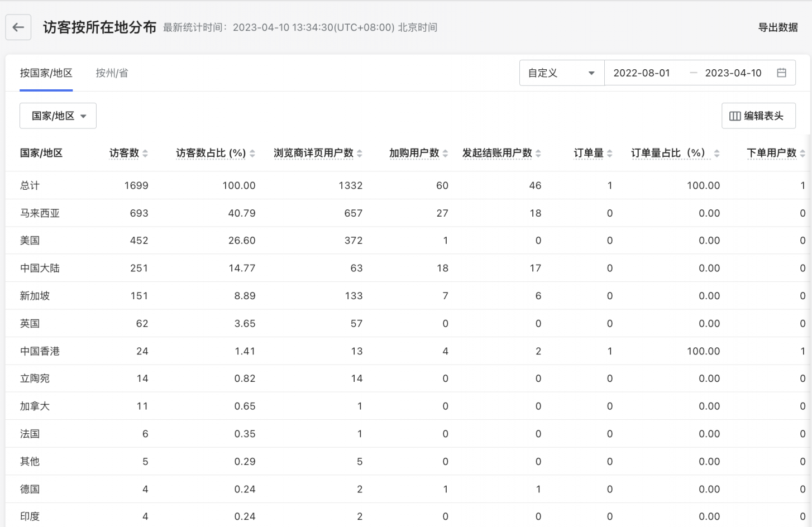Select the 按国家/地区 tab

[46, 73]
